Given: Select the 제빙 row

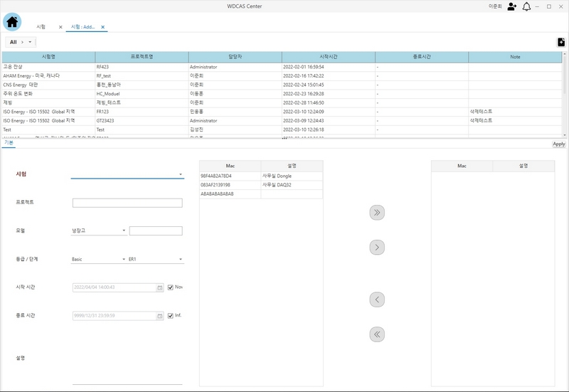Looking at the screenshot, I should [x=282, y=102].
